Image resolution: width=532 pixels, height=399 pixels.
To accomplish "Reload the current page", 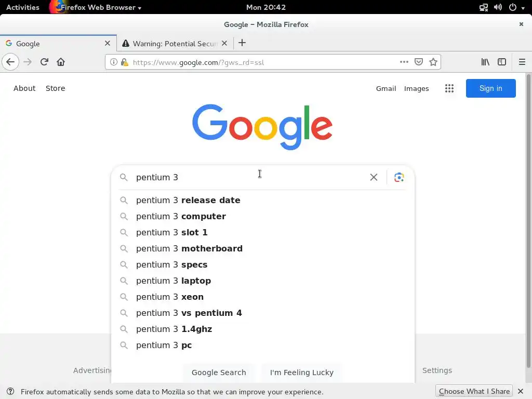I will coord(44,62).
